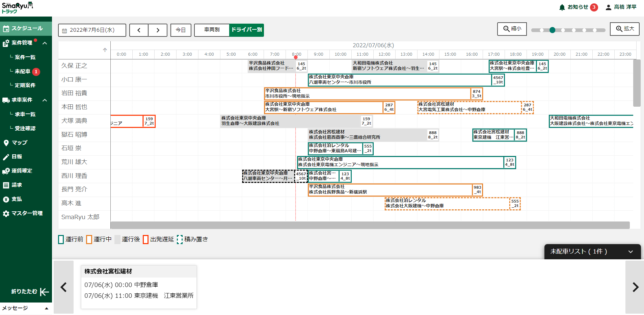The image size is (644, 315).
Task: Open 本田 哲也's 大宮駅～新宿ソフトウェア job
Action: point(329,107)
